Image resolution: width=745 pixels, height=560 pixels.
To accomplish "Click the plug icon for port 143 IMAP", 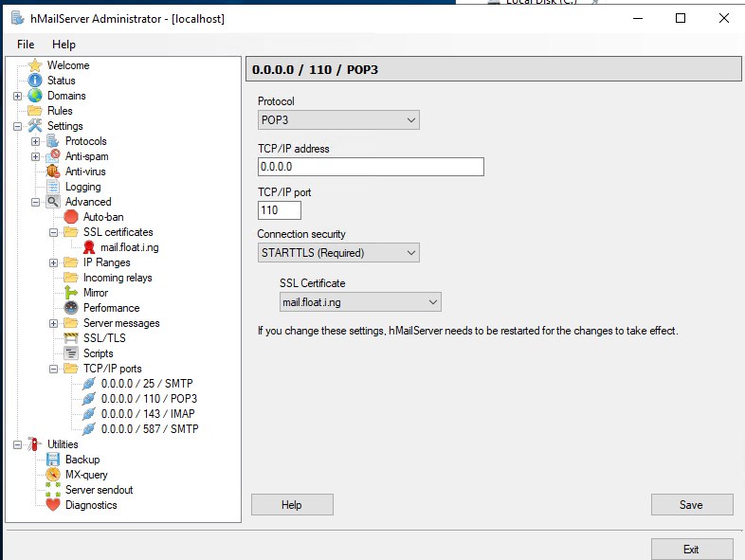I will [x=89, y=414].
